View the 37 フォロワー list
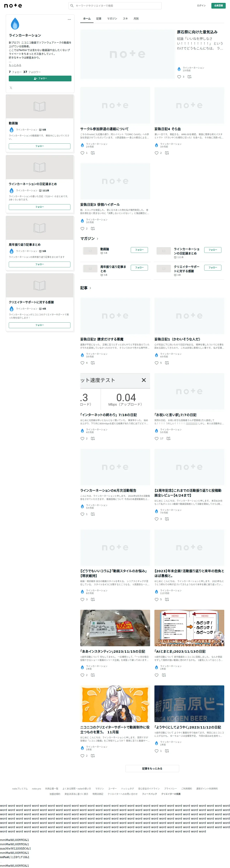The height and width of the screenshot is (868, 230). pos(32,72)
